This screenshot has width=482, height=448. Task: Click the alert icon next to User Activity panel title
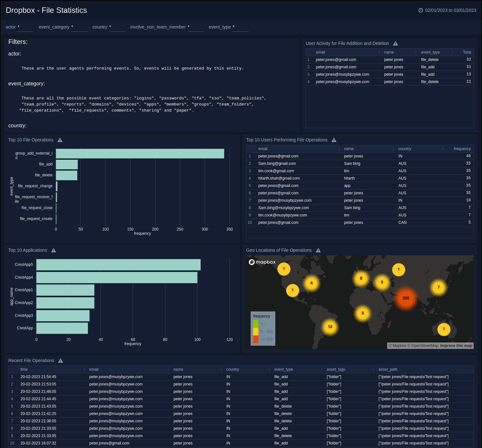pos(395,43)
